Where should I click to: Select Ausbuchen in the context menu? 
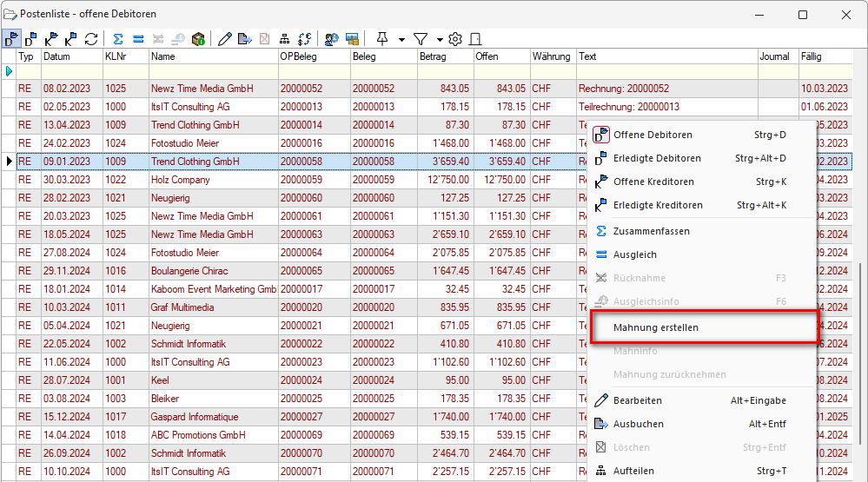(639, 424)
